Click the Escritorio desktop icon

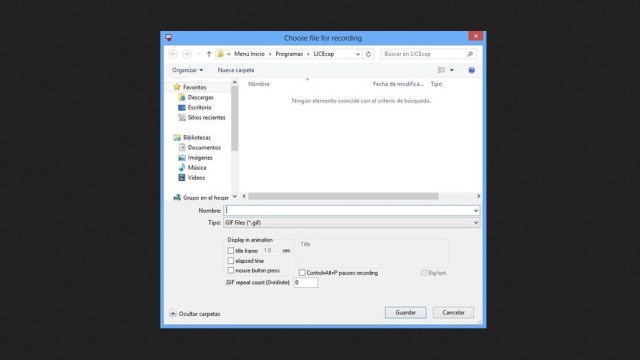click(182, 107)
